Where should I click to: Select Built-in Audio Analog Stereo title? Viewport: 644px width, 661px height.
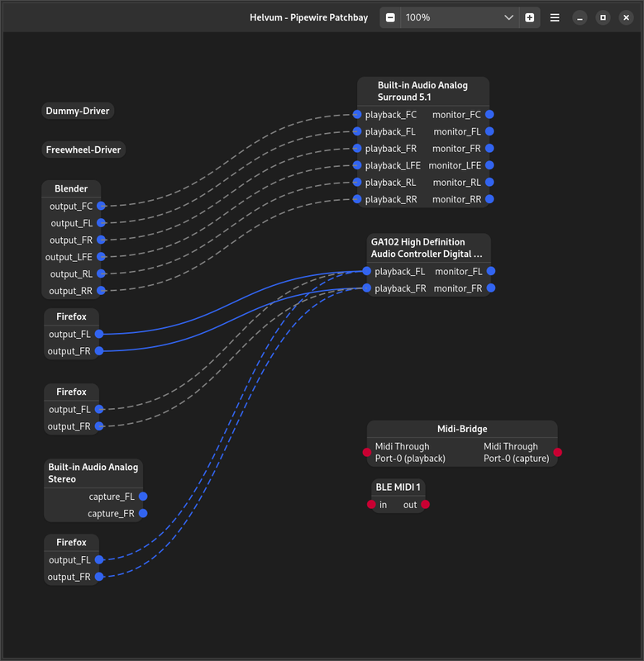pyautogui.click(x=93, y=473)
